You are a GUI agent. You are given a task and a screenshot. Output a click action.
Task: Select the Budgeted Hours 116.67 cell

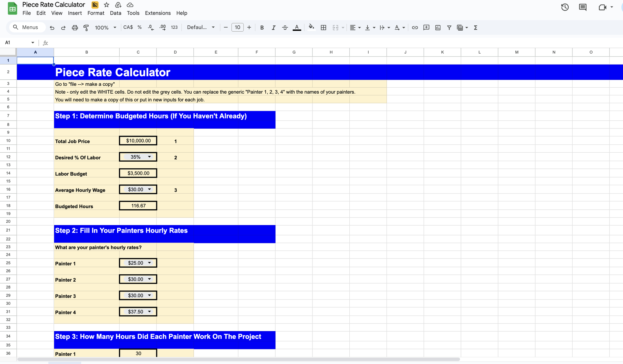tap(138, 206)
